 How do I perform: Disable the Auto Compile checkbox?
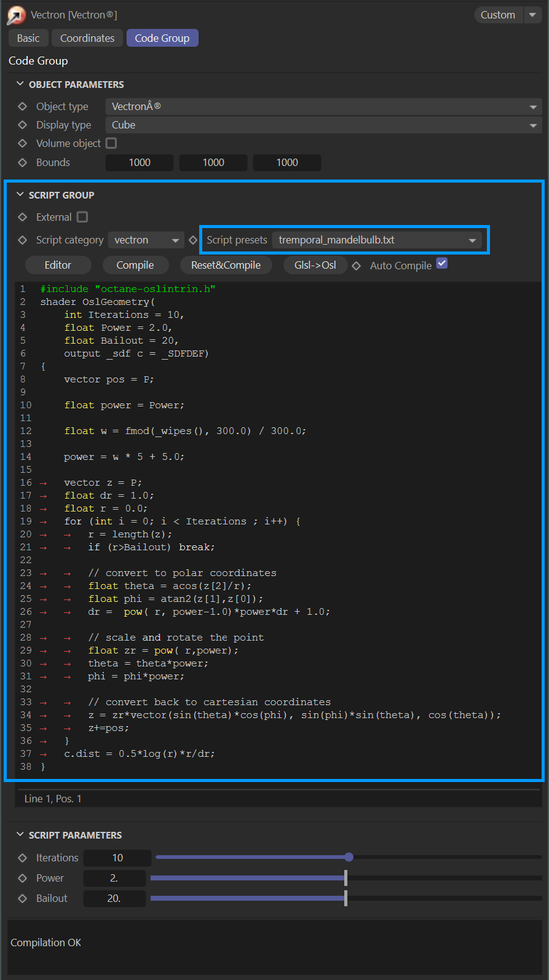[x=442, y=264]
